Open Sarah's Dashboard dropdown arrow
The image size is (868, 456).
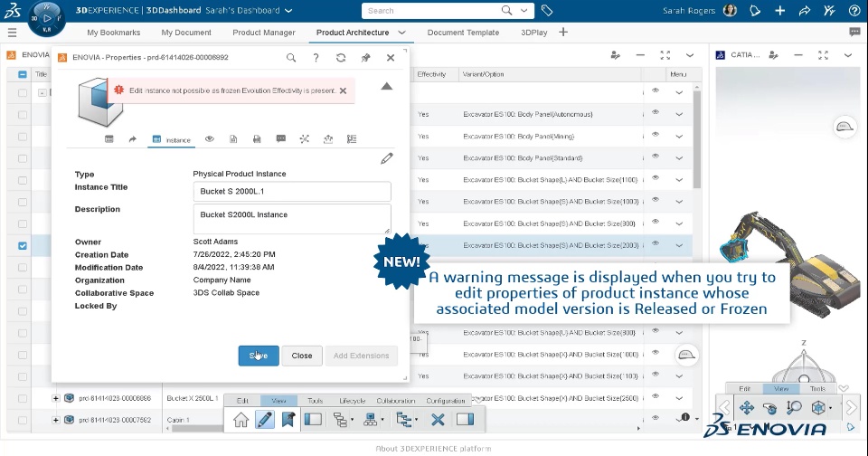coord(288,11)
